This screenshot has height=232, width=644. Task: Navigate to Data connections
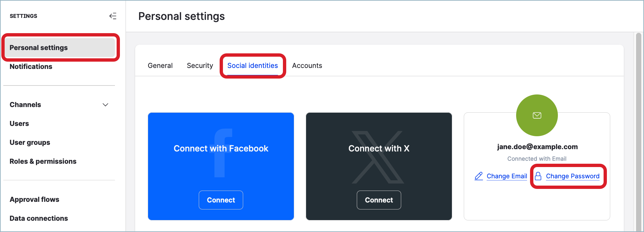(38, 218)
